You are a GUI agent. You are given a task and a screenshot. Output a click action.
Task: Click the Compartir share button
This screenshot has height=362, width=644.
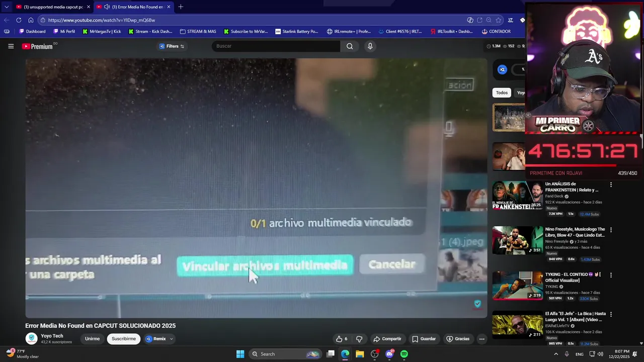tap(387, 339)
